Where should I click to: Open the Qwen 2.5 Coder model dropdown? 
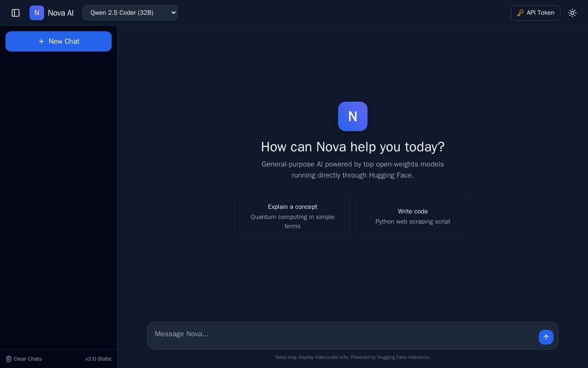click(130, 12)
